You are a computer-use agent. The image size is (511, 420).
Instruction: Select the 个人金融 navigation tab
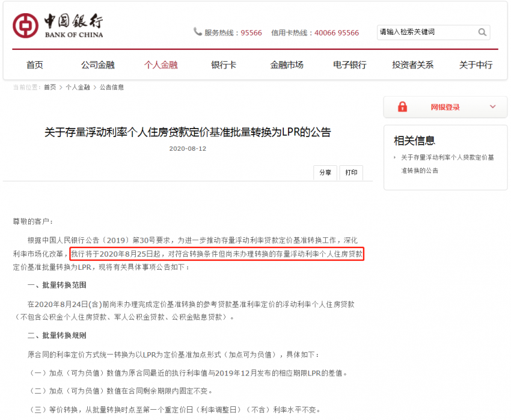161,64
